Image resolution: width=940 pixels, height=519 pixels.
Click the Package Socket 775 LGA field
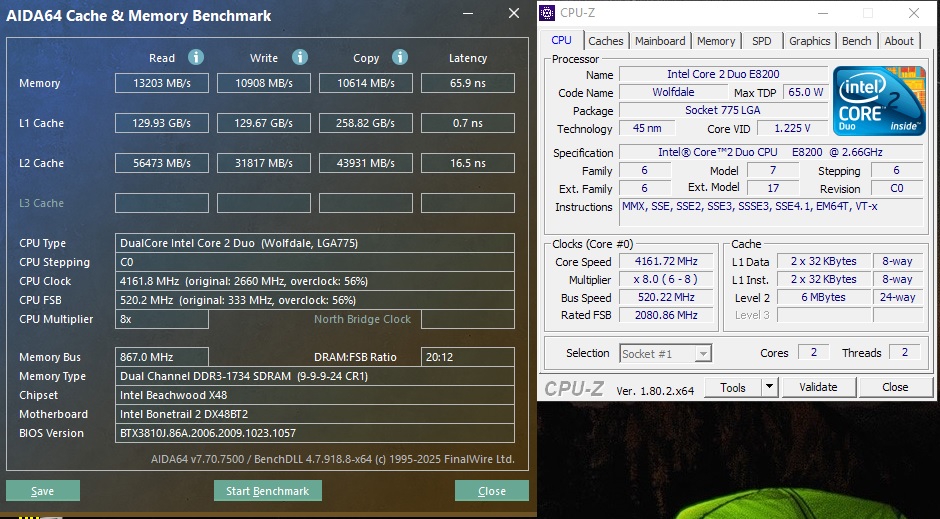pyautogui.click(x=723, y=110)
